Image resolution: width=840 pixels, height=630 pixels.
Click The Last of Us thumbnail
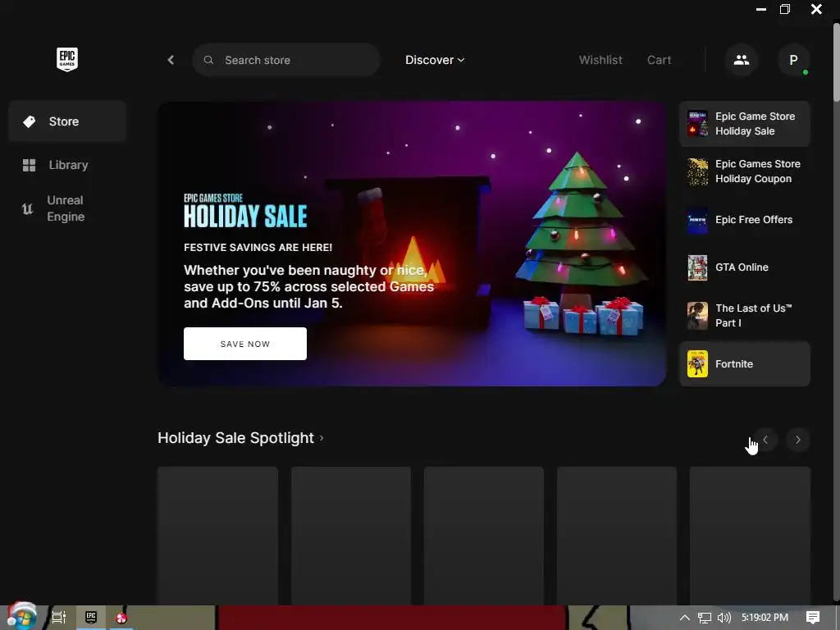[x=697, y=316]
